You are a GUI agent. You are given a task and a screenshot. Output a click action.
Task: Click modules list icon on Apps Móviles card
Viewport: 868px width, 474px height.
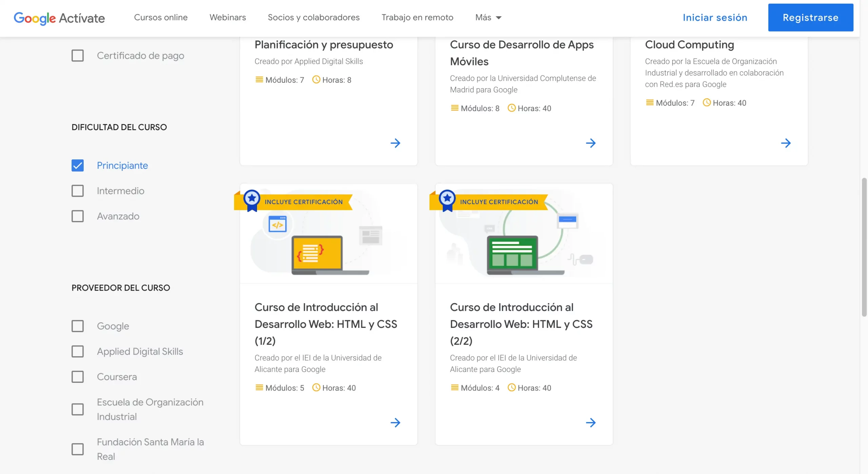point(454,108)
